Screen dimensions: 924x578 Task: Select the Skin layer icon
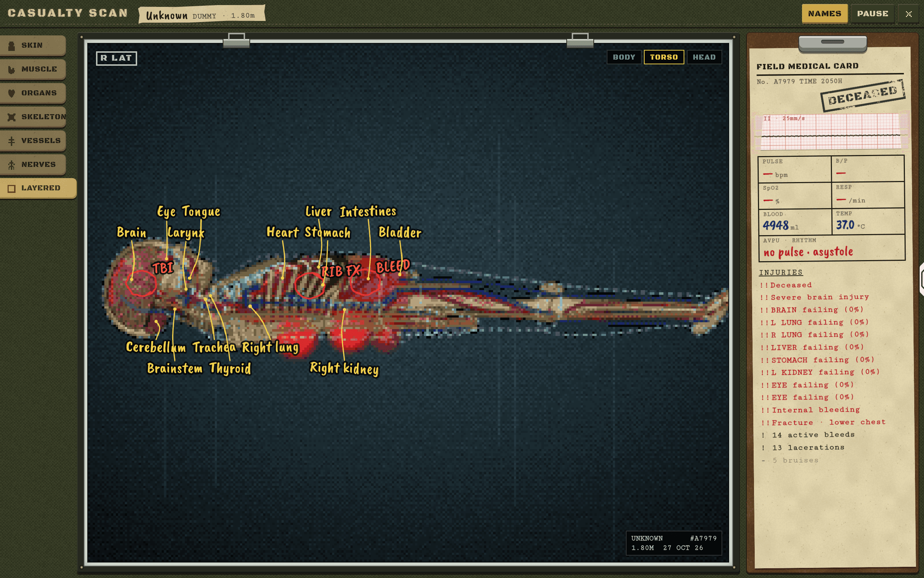pos(12,46)
